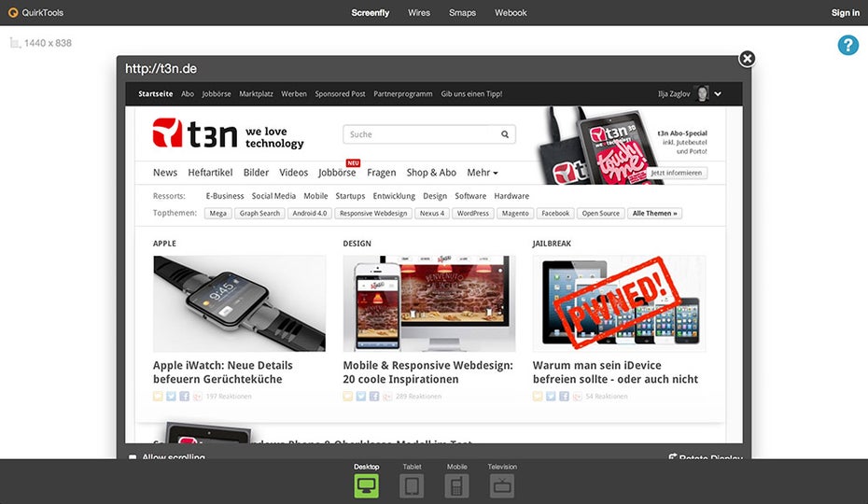Select the Tablet device icon
Viewport: 868px width, 504px height.
click(412, 485)
